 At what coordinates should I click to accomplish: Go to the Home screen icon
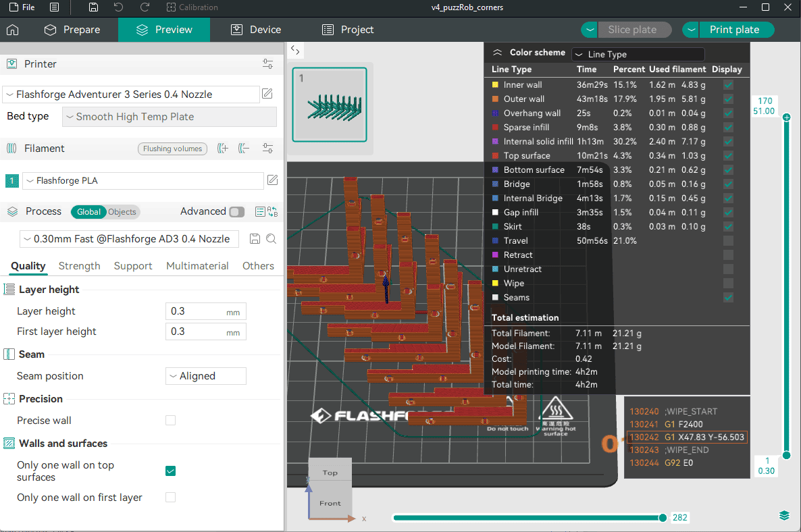tap(13, 30)
